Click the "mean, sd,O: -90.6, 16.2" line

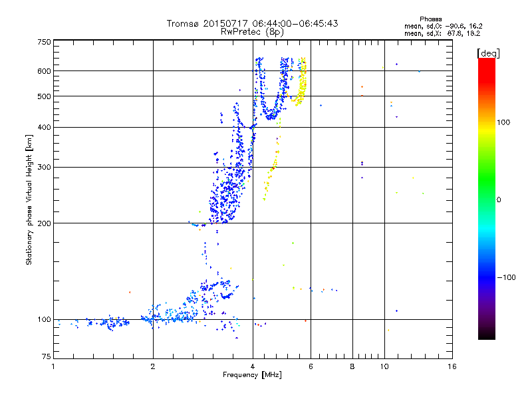[x=443, y=26]
